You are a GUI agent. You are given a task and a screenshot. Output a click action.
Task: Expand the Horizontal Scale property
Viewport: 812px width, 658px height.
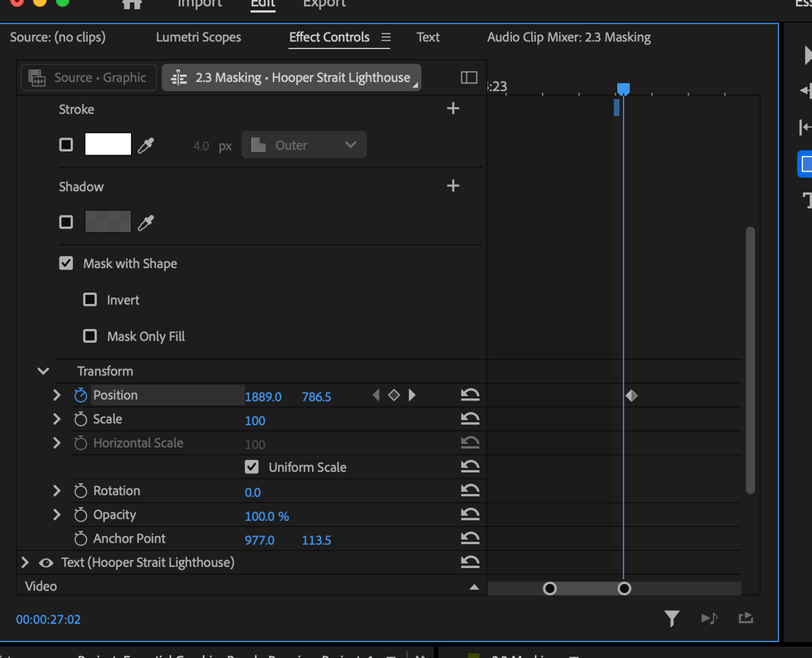coord(57,444)
